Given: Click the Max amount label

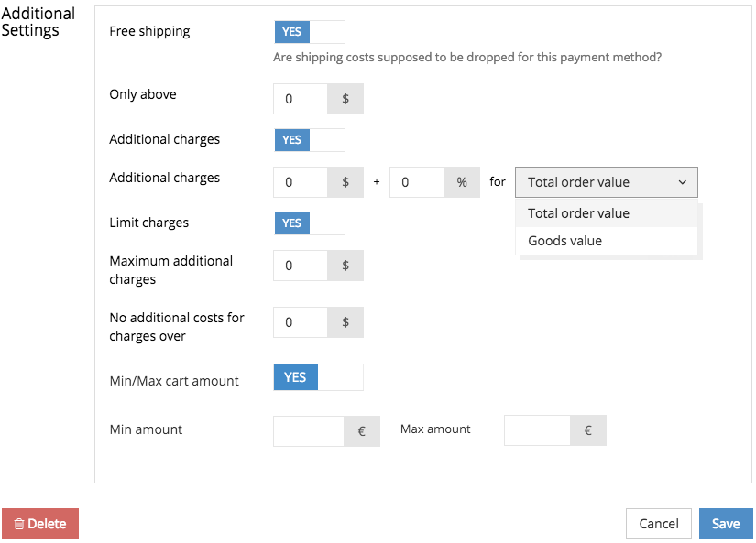Looking at the screenshot, I should 435,429.
